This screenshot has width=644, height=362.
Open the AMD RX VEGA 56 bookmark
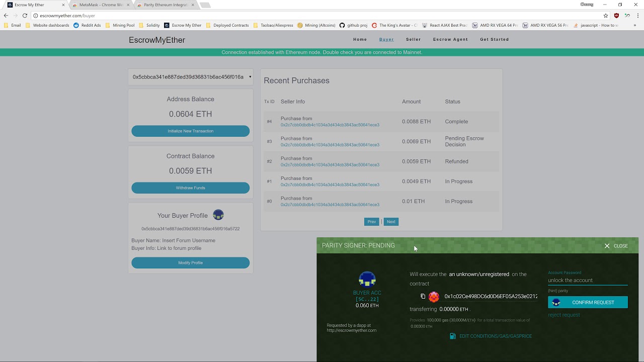[546, 25]
